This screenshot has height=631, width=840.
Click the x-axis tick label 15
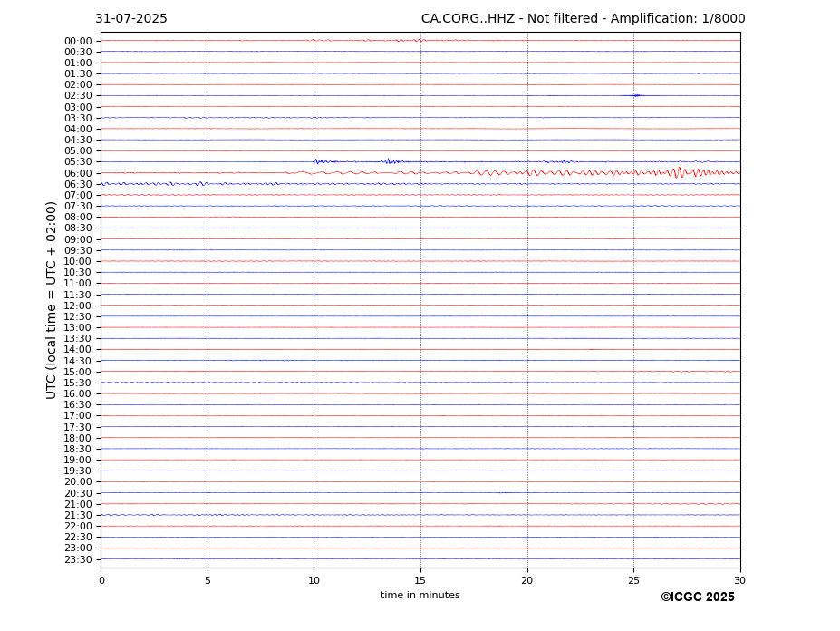coord(420,580)
